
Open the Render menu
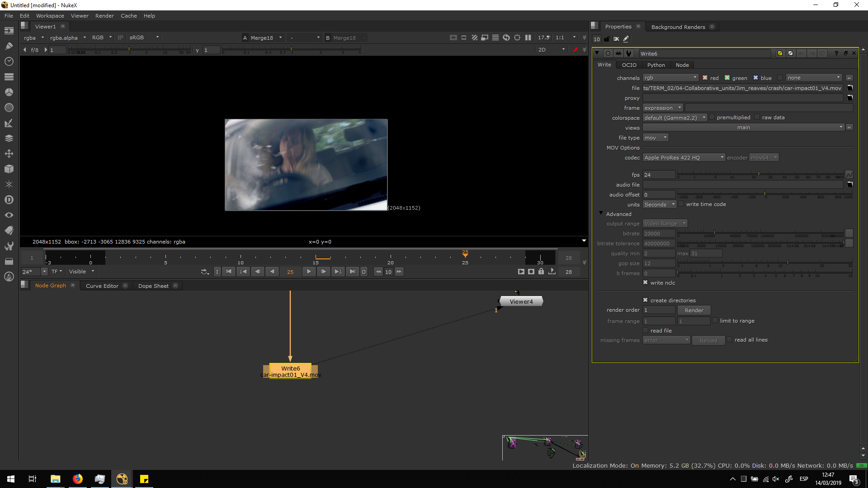point(104,16)
